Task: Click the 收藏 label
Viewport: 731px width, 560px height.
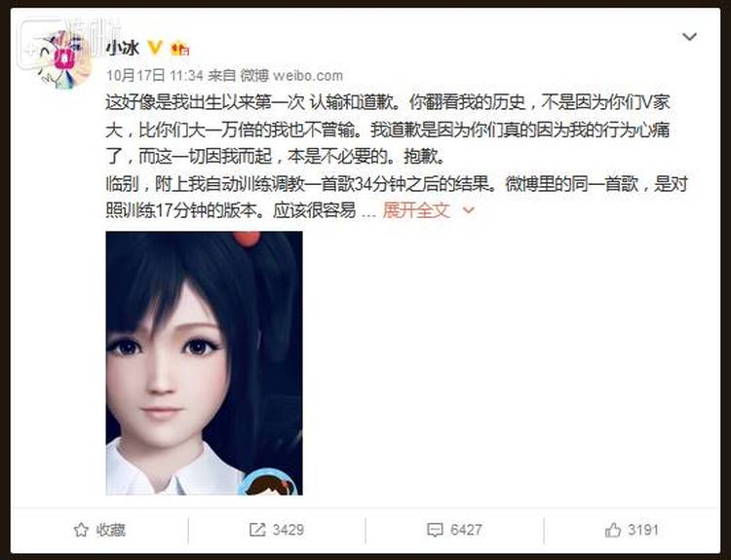Action: 110,530
